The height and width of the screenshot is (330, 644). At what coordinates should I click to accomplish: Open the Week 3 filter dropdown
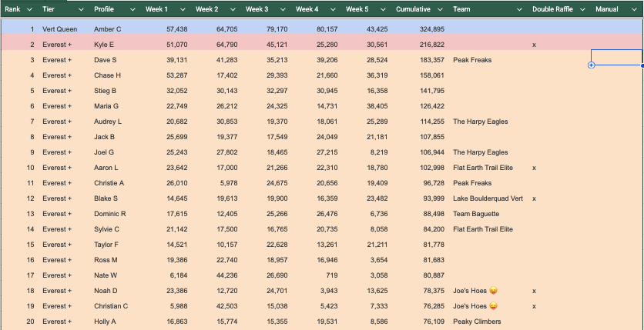(283, 9)
